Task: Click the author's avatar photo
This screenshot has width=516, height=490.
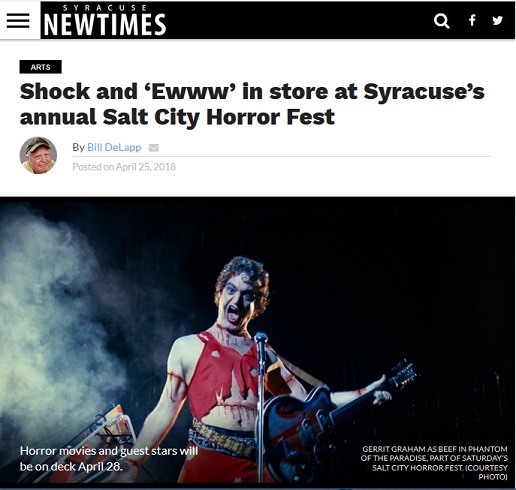Action: click(x=38, y=155)
